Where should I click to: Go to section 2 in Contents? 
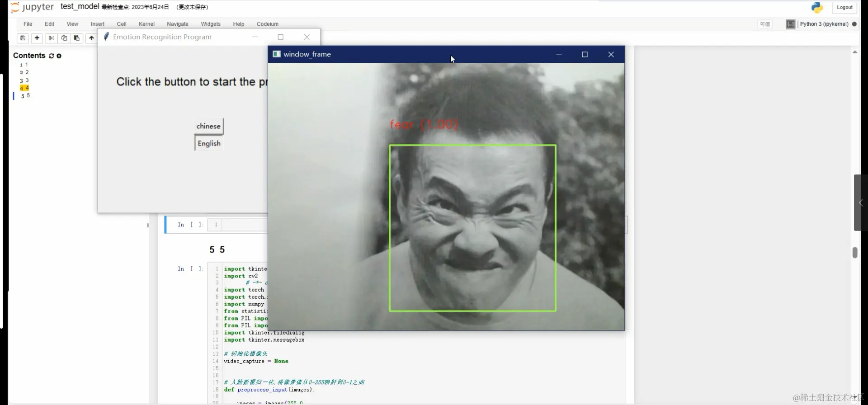[24, 72]
